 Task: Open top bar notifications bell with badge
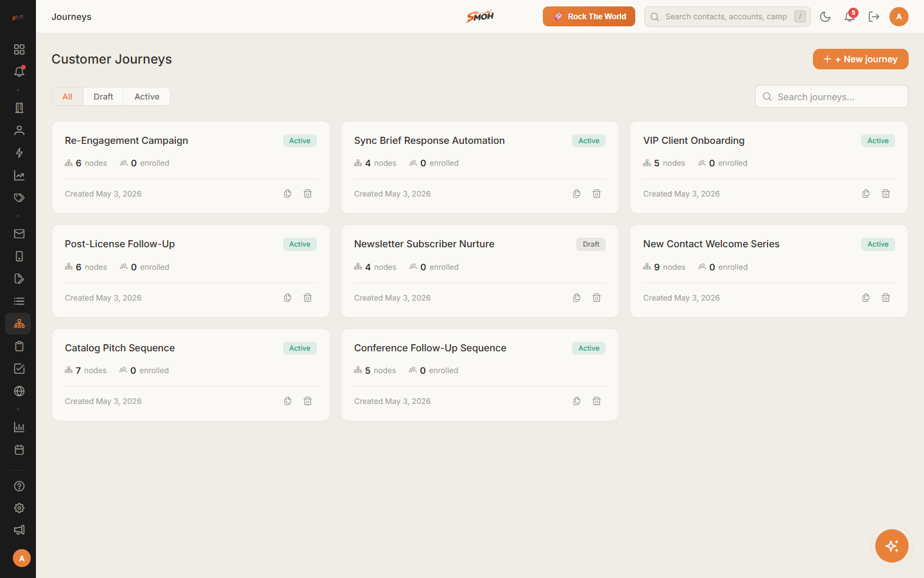850,17
